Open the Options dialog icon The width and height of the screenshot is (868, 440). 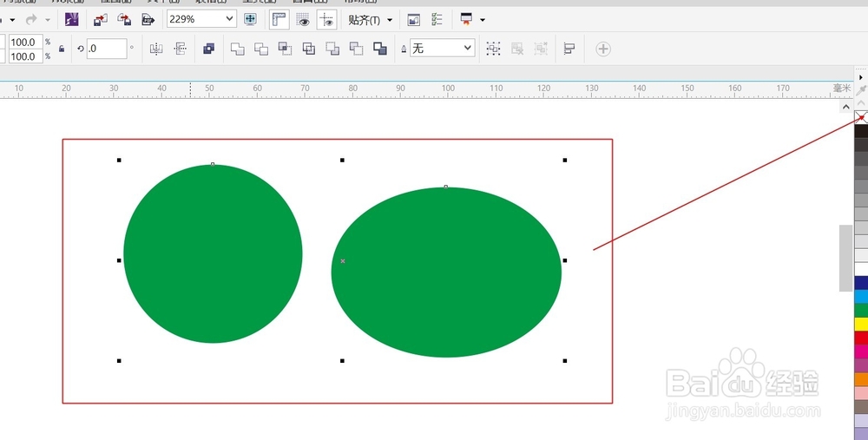pos(413,20)
